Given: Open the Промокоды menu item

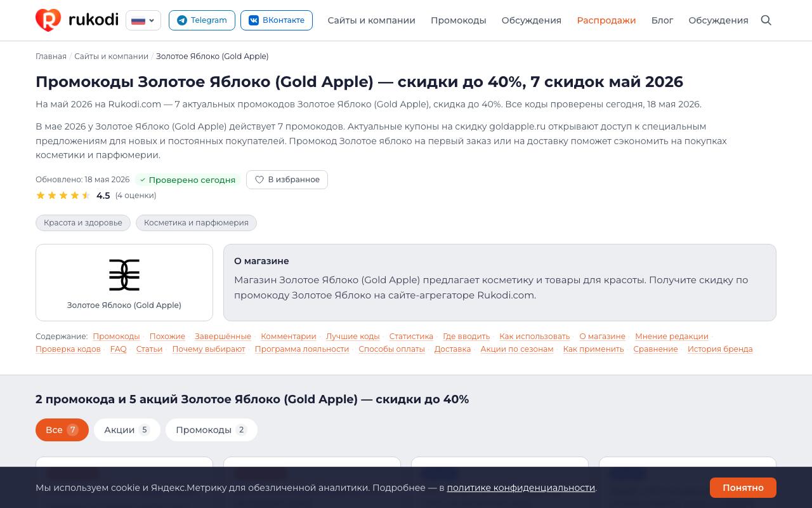Looking at the screenshot, I should point(458,20).
